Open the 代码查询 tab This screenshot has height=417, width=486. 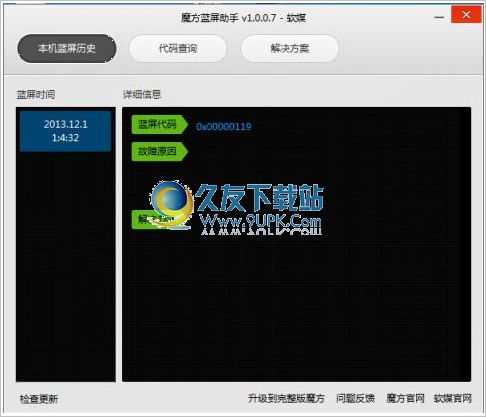[178, 49]
